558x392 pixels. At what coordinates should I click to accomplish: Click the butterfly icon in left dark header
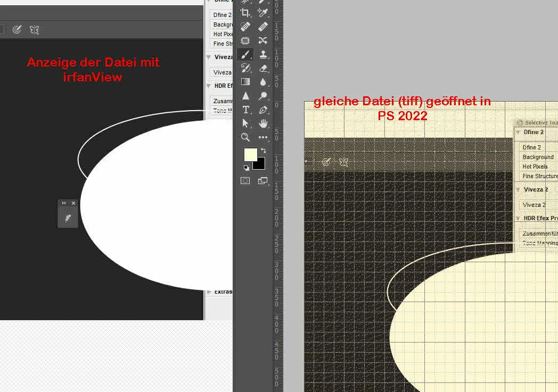[x=34, y=30]
